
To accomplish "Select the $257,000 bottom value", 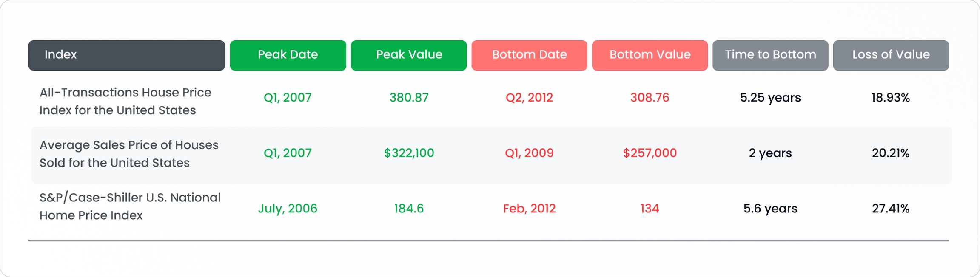I will pyautogui.click(x=650, y=153).
